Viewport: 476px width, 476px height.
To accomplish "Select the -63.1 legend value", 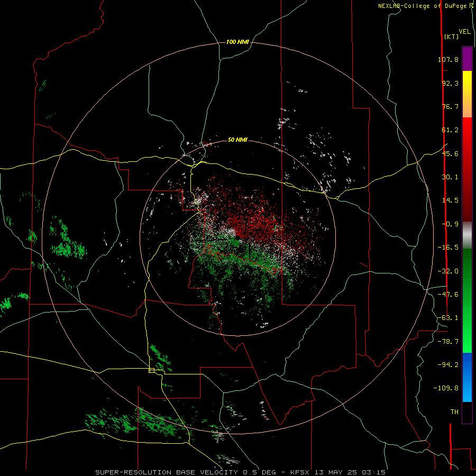I will tap(448, 318).
